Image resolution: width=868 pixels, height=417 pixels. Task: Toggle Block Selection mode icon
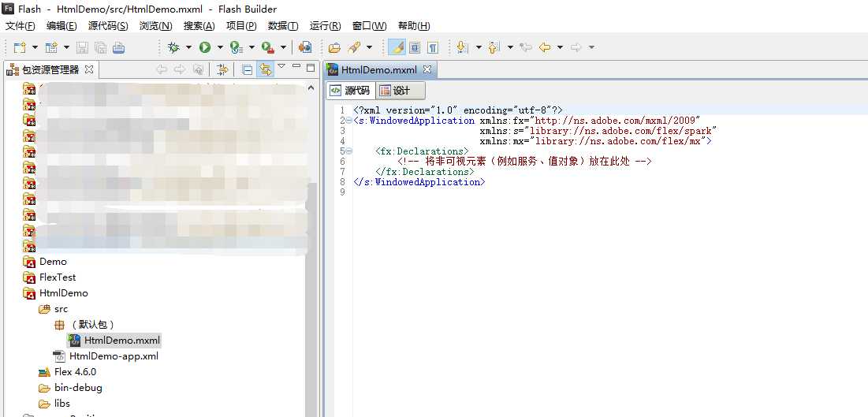tap(415, 47)
